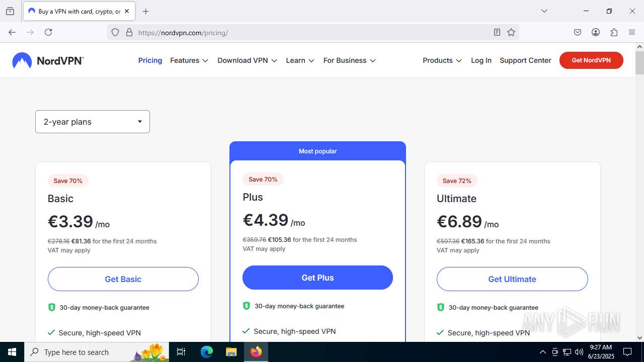This screenshot has height=362, width=644.
Task: Click the NordVPN logo
Action: coord(48,60)
